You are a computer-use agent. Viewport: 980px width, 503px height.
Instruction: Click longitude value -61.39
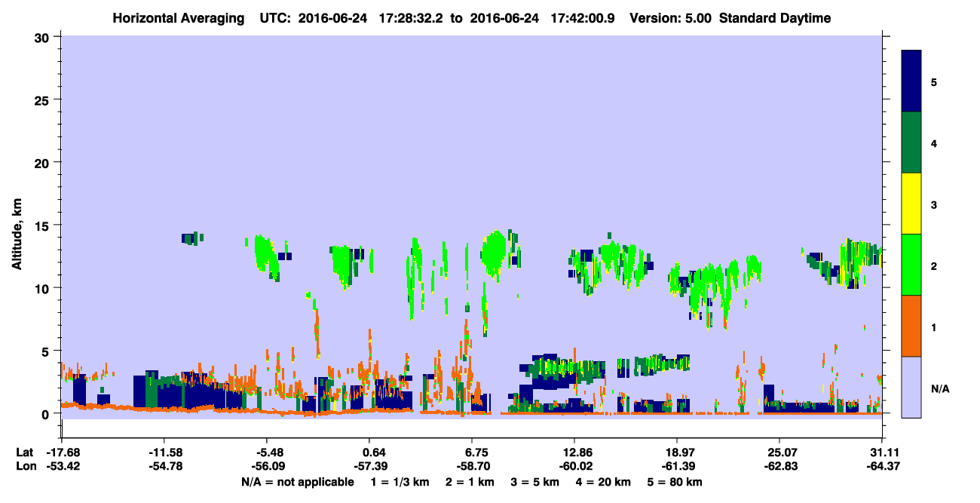pyautogui.click(x=677, y=466)
